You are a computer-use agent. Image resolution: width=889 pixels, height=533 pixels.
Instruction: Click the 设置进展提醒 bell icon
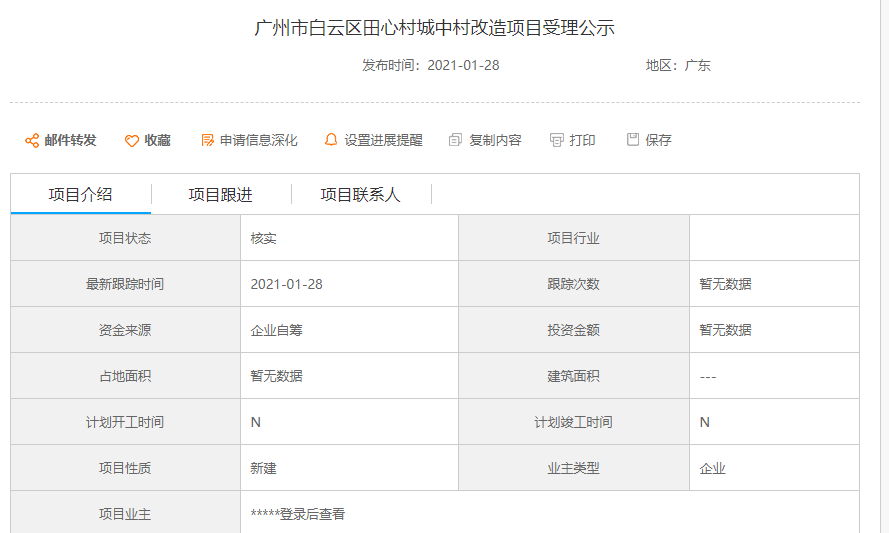(x=331, y=141)
